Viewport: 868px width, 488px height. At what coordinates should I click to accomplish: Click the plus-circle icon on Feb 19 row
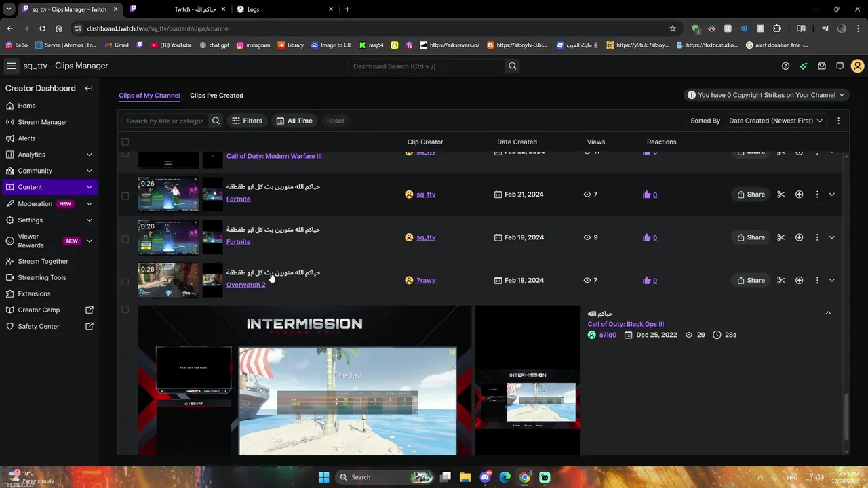pyautogui.click(x=799, y=237)
